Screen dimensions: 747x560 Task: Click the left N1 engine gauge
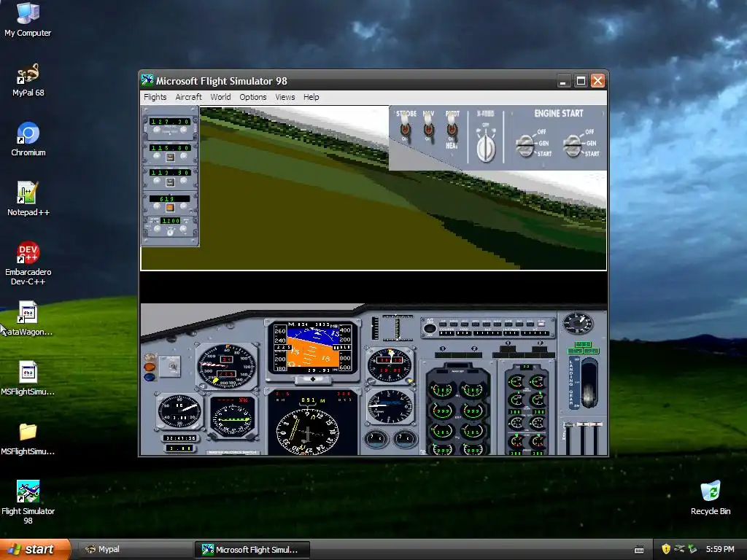pyautogui.click(x=441, y=389)
